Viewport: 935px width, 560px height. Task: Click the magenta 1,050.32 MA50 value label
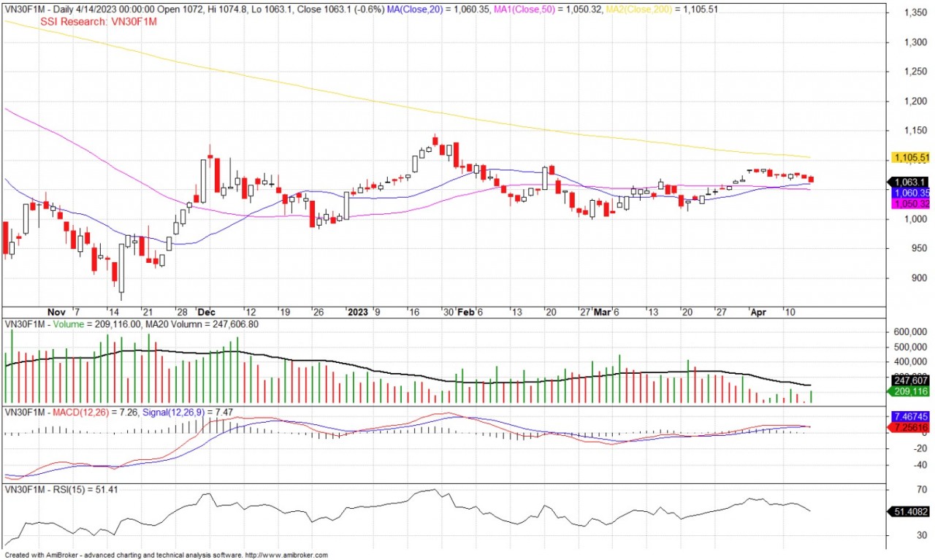coord(910,204)
